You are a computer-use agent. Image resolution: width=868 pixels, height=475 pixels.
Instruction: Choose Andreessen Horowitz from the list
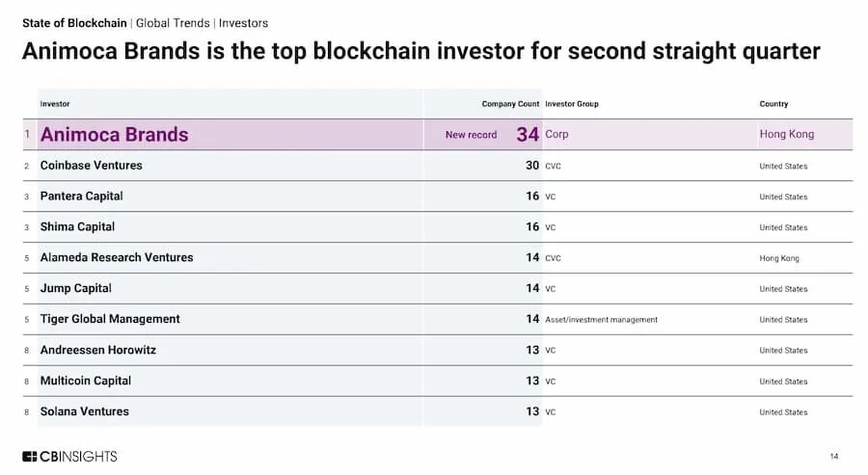[97, 351]
